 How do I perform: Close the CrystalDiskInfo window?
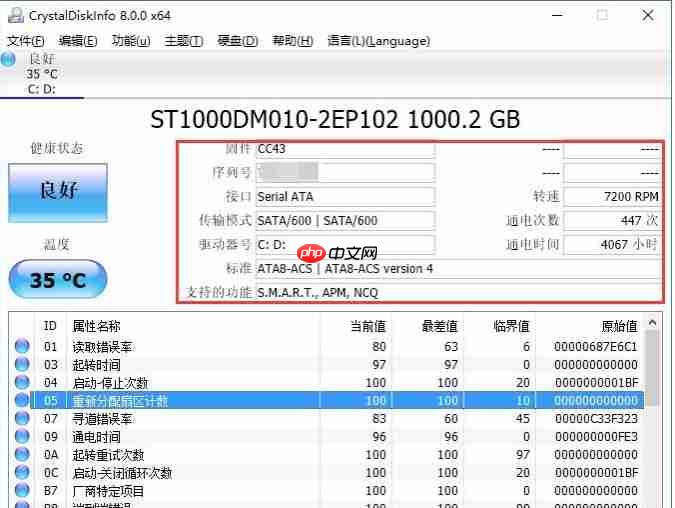tap(647, 15)
